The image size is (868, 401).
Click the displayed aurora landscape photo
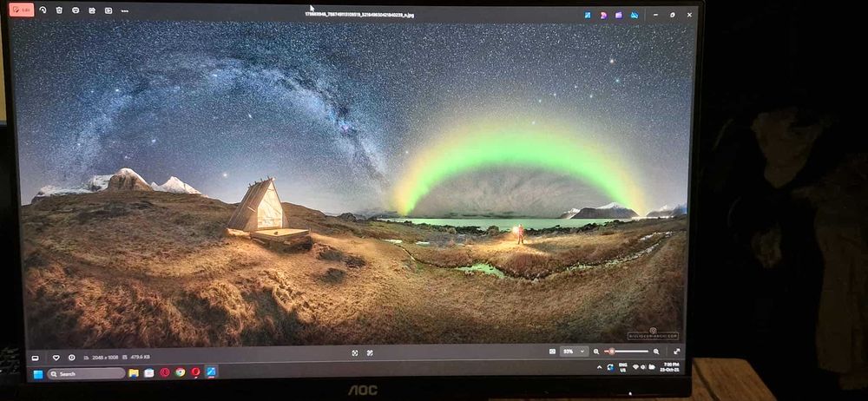pos(354,186)
